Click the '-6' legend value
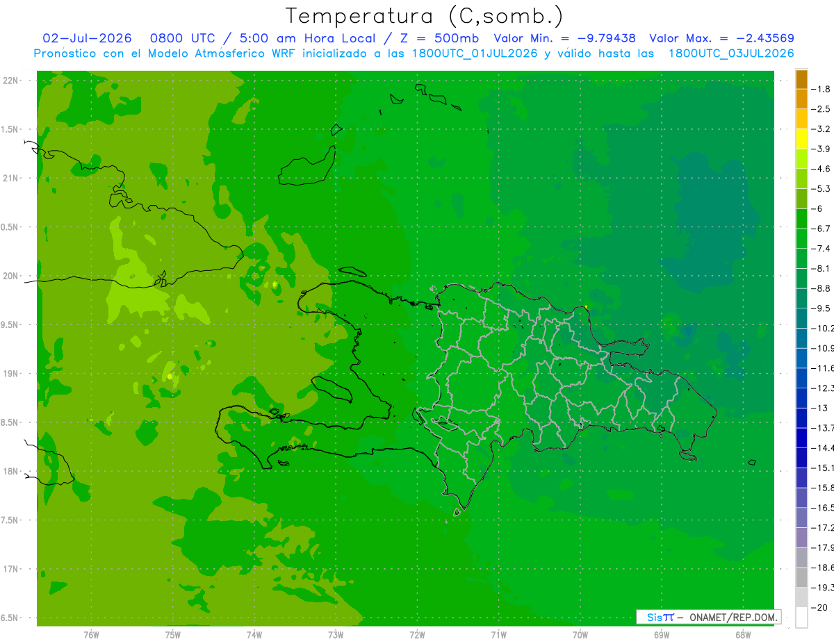Viewport: 834px width, 644px height. click(817, 208)
